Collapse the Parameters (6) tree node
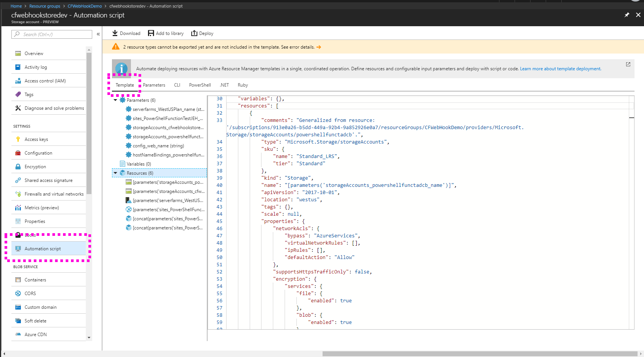This screenshot has height=357, width=644. 115,100
